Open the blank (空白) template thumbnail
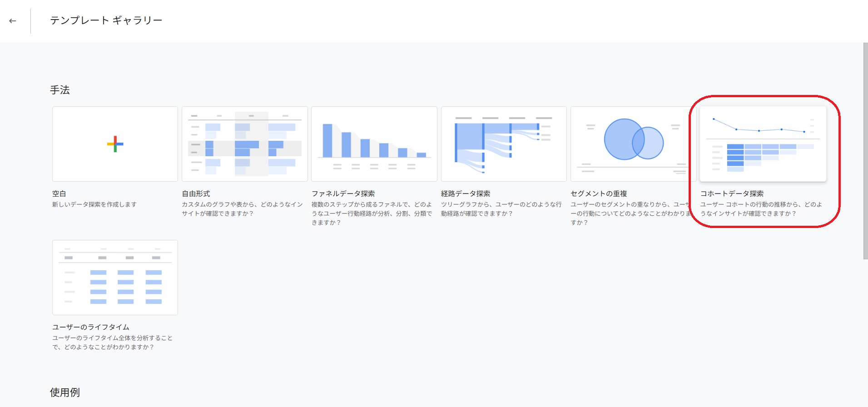868x407 pixels. [115, 144]
